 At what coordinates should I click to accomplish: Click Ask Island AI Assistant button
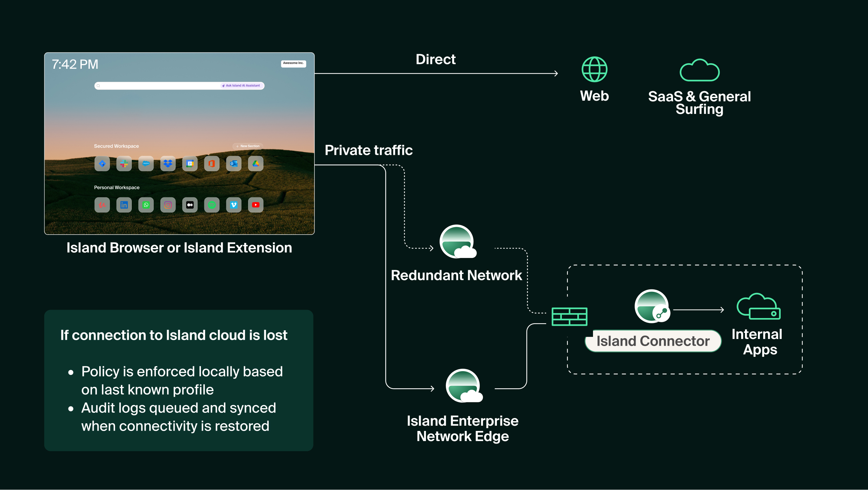click(241, 86)
